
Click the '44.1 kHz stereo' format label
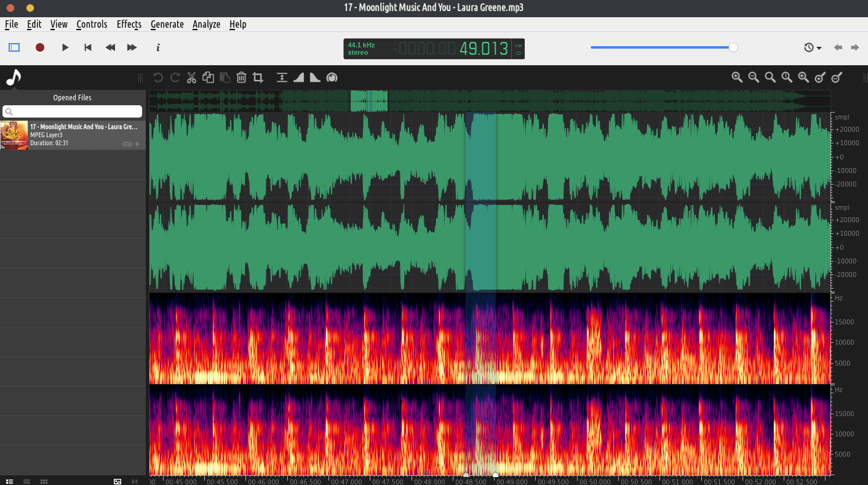point(361,49)
